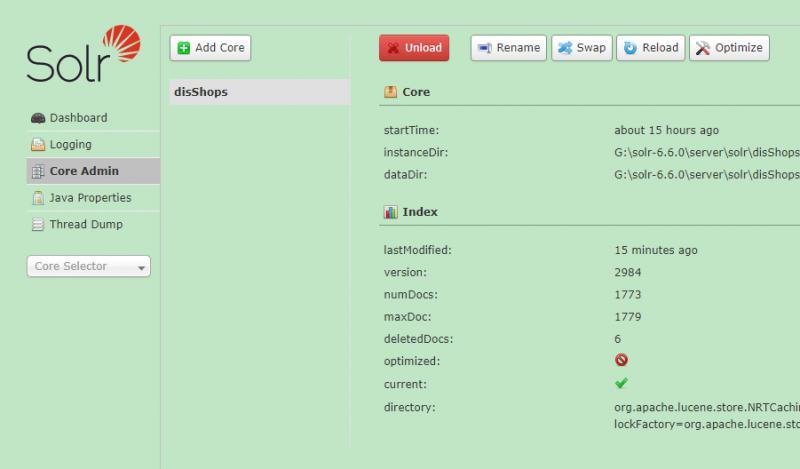The width and height of the screenshot is (800, 469).
Task: Click the Rename button's icon
Action: 484,48
